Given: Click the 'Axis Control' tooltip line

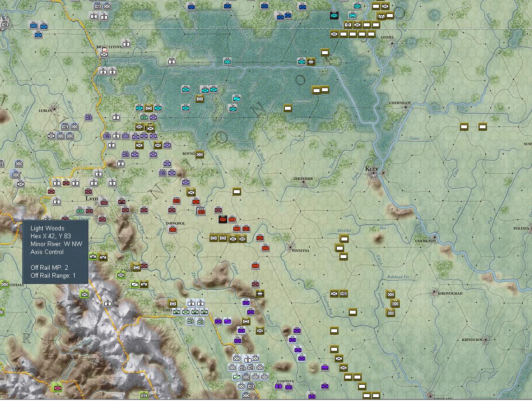Looking at the screenshot, I should pyautogui.click(x=47, y=252).
